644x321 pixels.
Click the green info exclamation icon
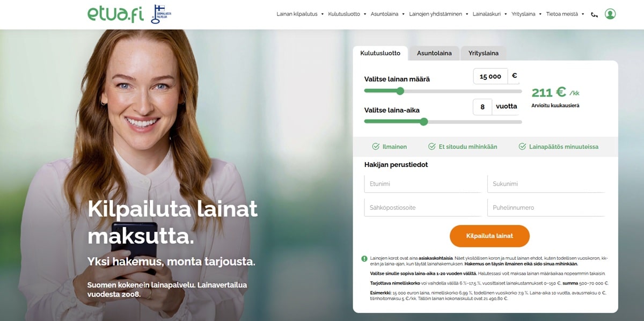[x=364, y=259]
